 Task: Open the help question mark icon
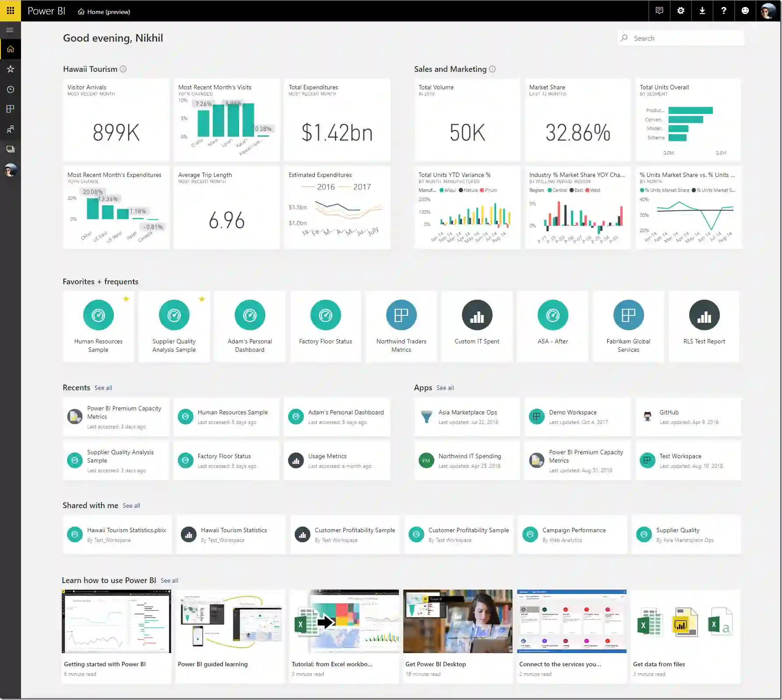click(724, 11)
